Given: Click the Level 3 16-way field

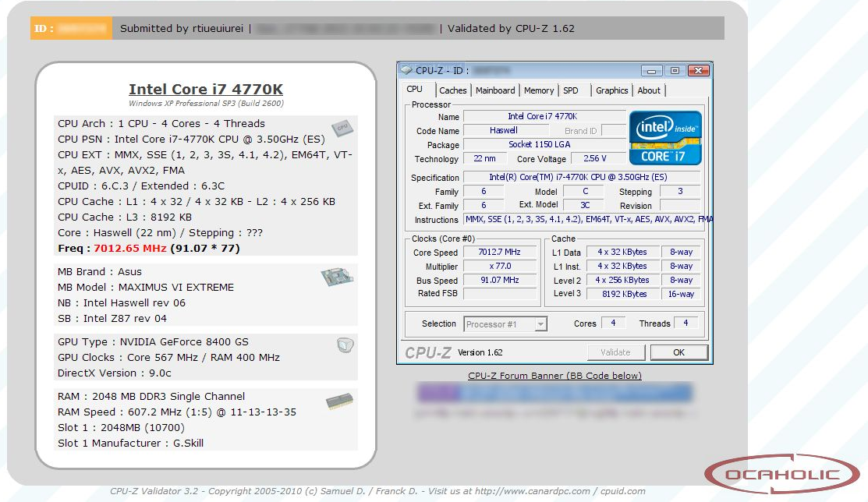Looking at the screenshot, I should (681, 293).
